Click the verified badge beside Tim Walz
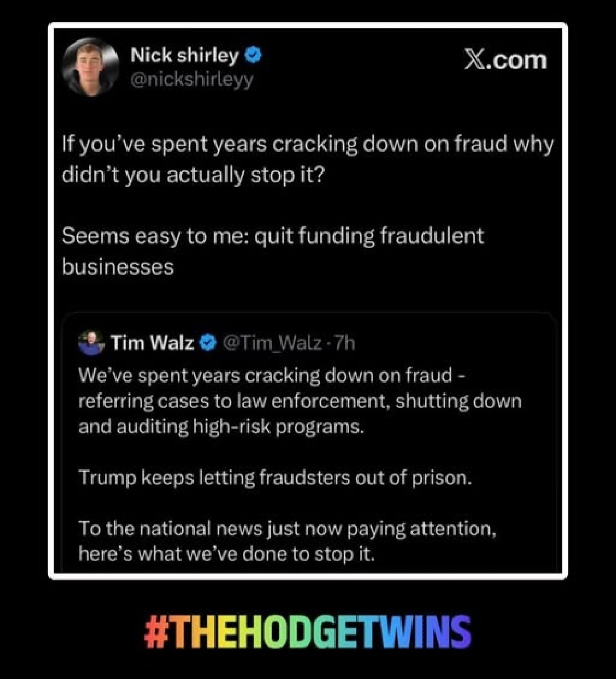This screenshot has width=616, height=679. pyautogui.click(x=208, y=343)
